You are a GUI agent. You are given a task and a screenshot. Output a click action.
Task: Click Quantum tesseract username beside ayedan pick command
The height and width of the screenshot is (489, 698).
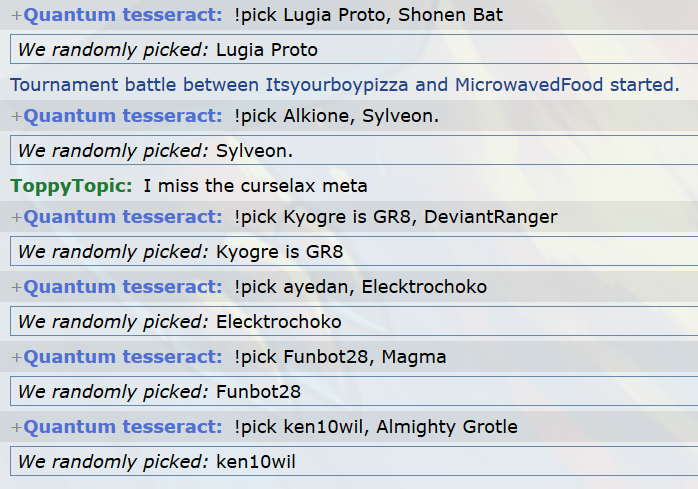click(122, 287)
